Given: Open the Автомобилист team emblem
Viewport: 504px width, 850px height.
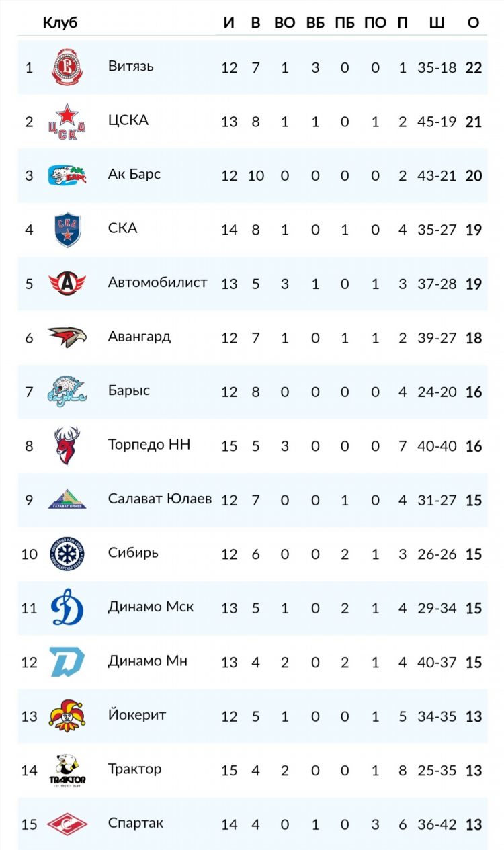Looking at the screenshot, I should pos(67,284).
